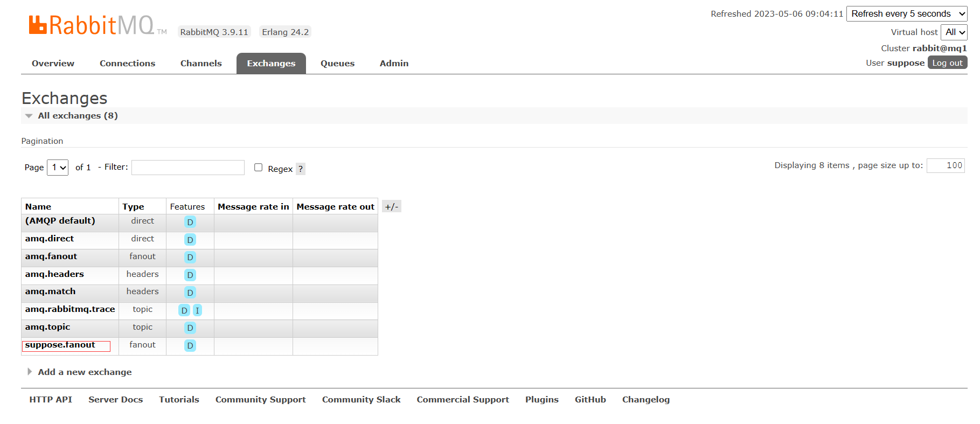The height and width of the screenshot is (424, 980).
Task: Switch to the Connections tab
Action: [127, 64]
